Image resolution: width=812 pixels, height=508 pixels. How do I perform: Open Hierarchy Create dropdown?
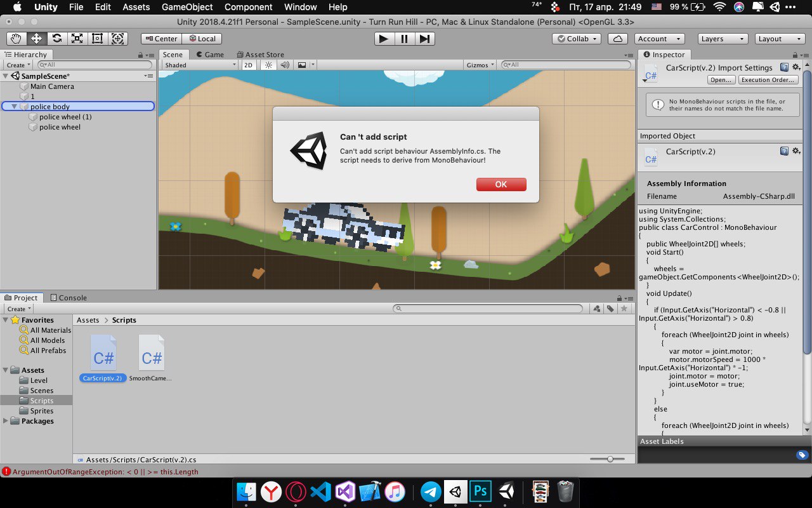(x=18, y=65)
